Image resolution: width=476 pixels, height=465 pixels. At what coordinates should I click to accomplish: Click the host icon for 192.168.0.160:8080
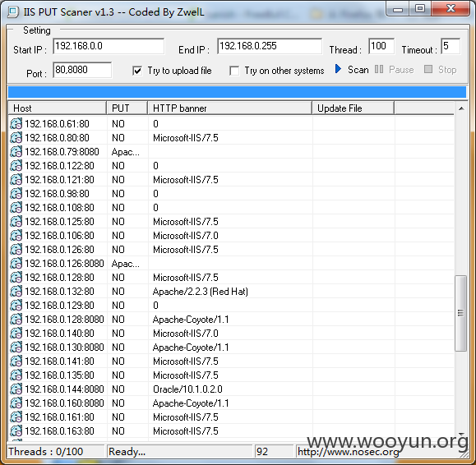pos(16,403)
